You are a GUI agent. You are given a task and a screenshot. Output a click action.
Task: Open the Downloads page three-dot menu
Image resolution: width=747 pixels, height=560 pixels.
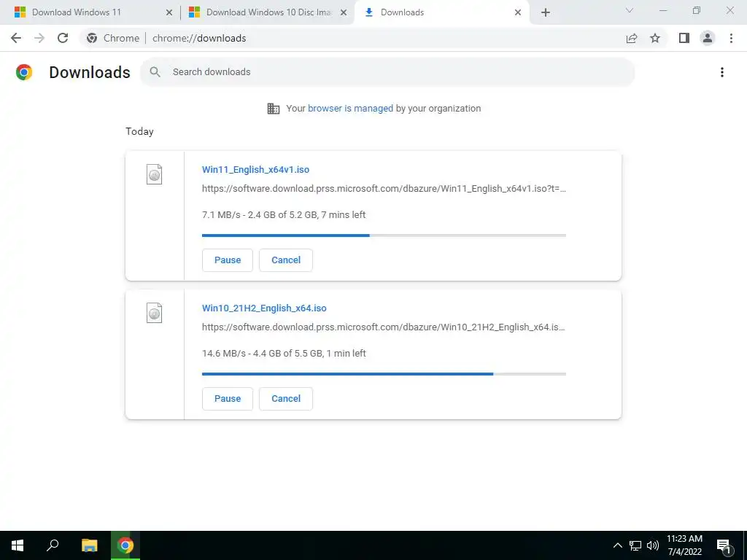coord(722,72)
